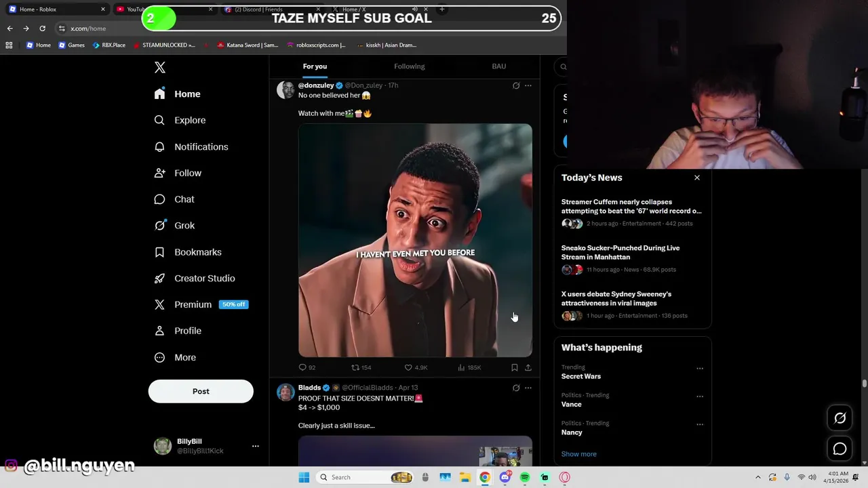
Task: Open more options for Secret Wars trend
Action: [700, 369]
